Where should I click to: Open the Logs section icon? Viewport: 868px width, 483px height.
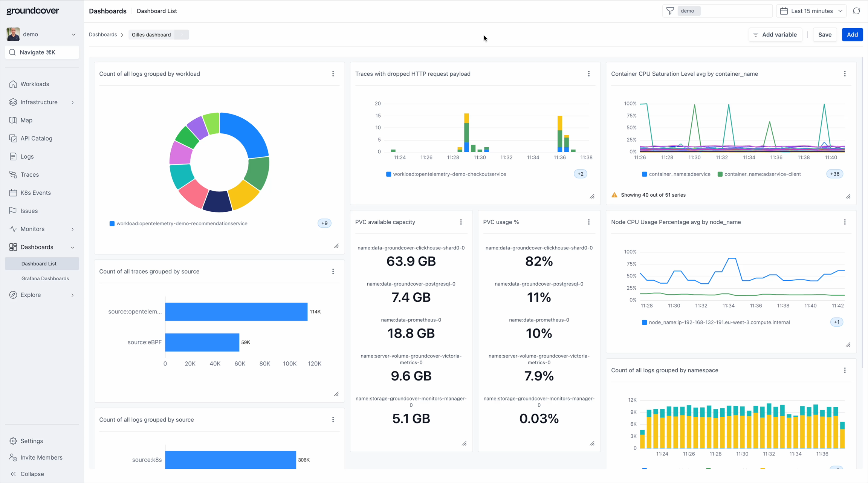[x=14, y=156]
